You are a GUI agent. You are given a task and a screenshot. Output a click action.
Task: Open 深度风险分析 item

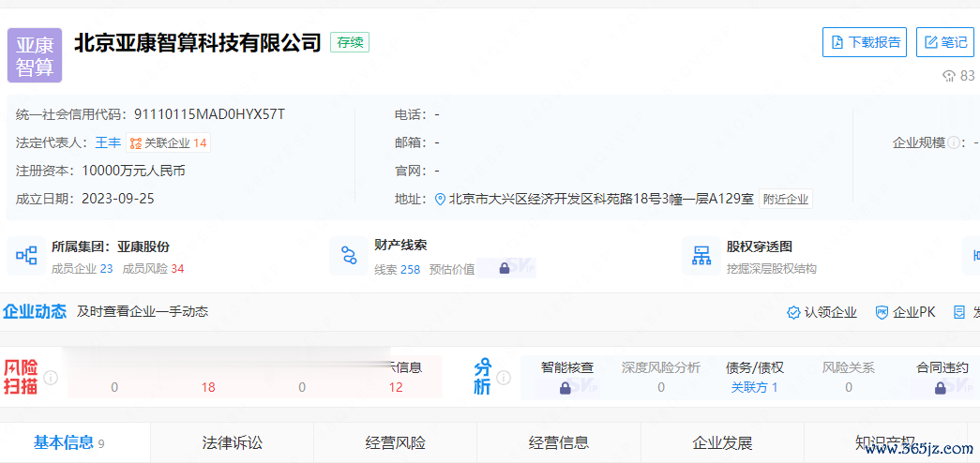[661, 378]
